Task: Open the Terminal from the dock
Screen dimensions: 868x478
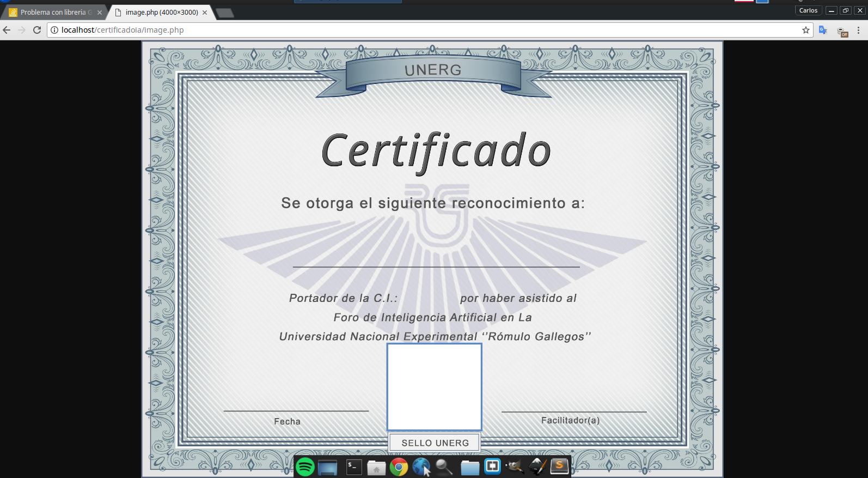Action: (x=354, y=467)
